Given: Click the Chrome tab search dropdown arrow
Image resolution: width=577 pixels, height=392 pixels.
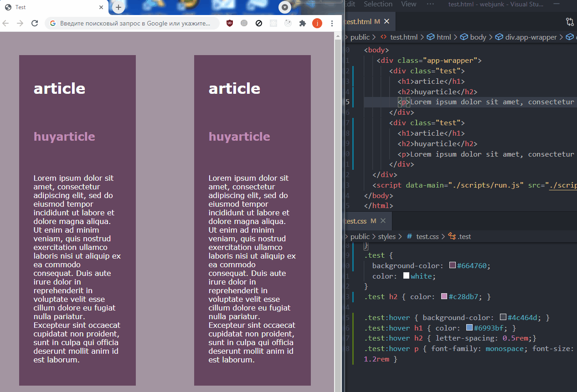Looking at the screenshot, I should pyautogui.click(x=285, y=7).
